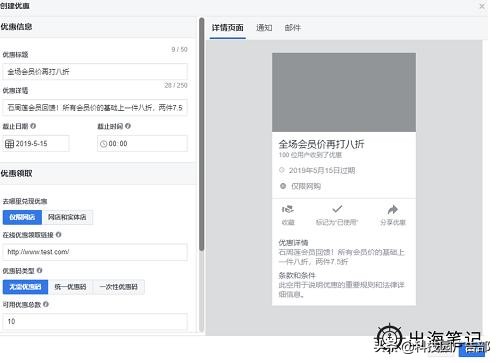Click the 100 位用户收到了优惠 text
Image resolution: width=500 pixels, height=363 pixels.
[310, 155]
